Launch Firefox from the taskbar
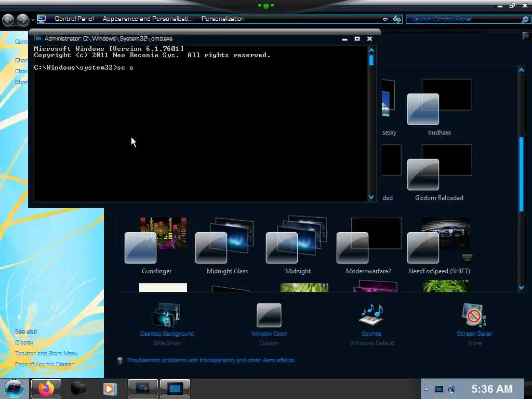Screen dimensions: 532x399 [46, 389]
